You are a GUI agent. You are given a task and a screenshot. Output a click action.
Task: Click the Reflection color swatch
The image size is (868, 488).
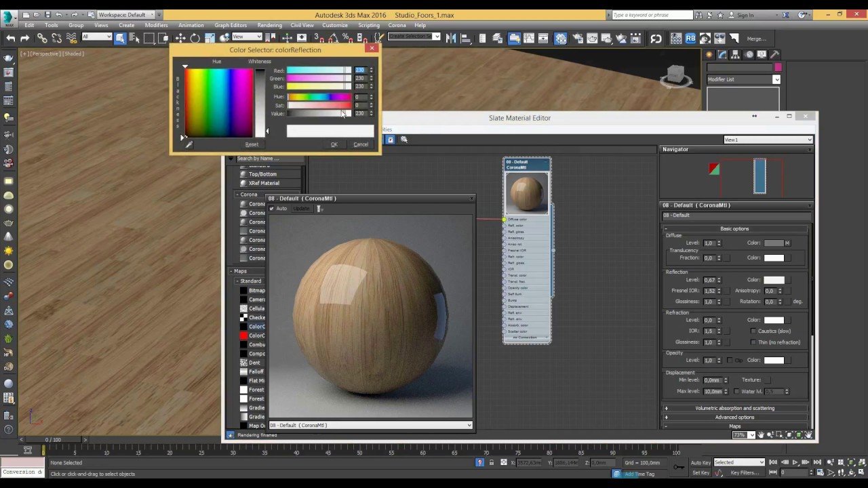(774, 280)
